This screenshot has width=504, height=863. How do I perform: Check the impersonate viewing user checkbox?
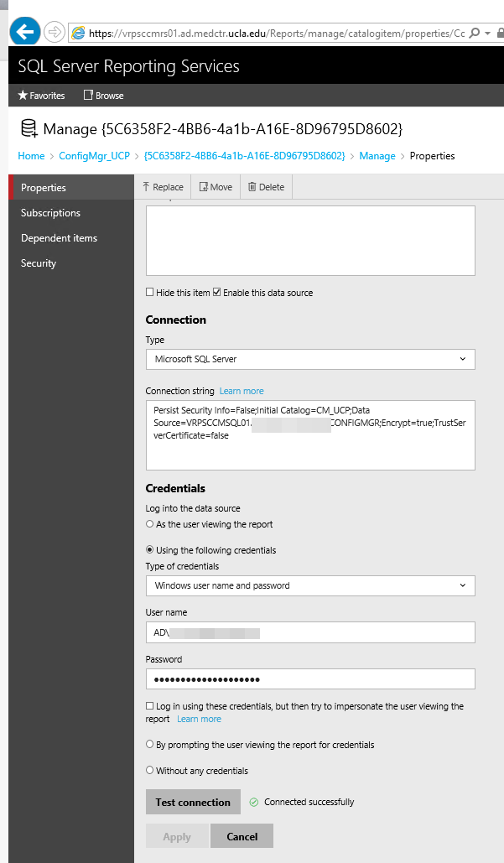coord(149,705)
